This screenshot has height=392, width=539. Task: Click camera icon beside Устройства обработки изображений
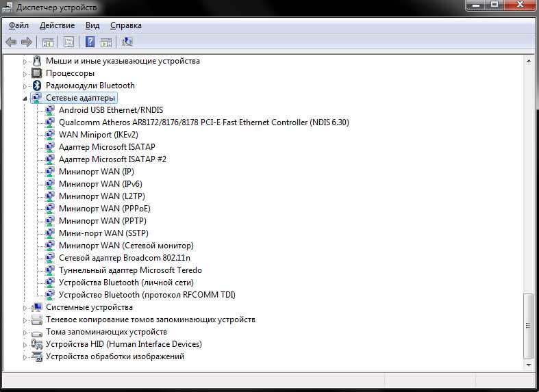coord(36,356)
